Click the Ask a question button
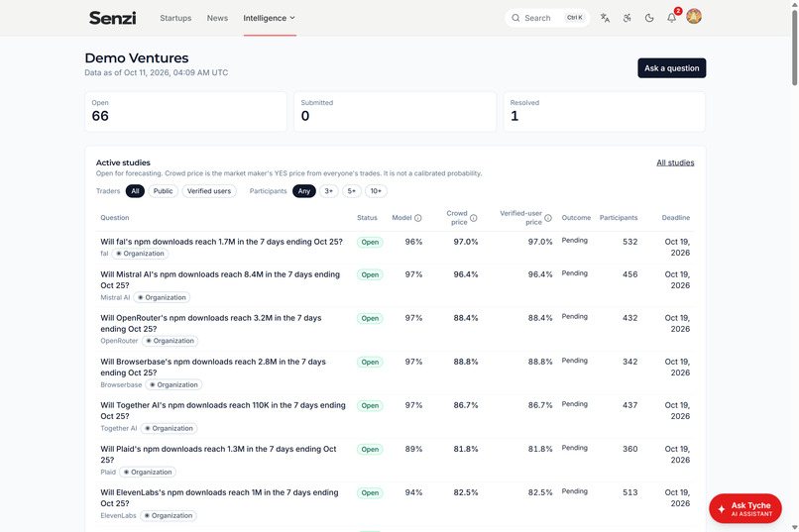The width and height of the screenshot is (799, 532). pos(671,68)
